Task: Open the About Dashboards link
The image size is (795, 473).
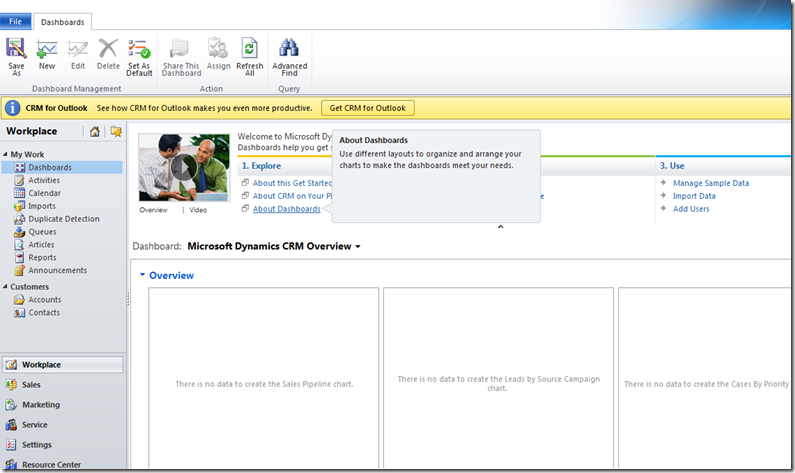Action: (x=286, y=209)
